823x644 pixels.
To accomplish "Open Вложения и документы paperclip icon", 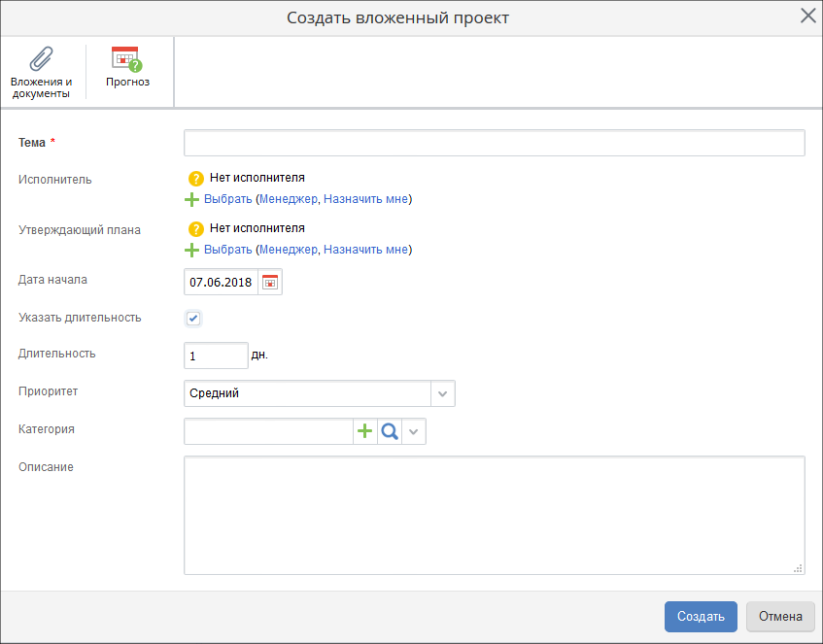I will pos(41,59).
